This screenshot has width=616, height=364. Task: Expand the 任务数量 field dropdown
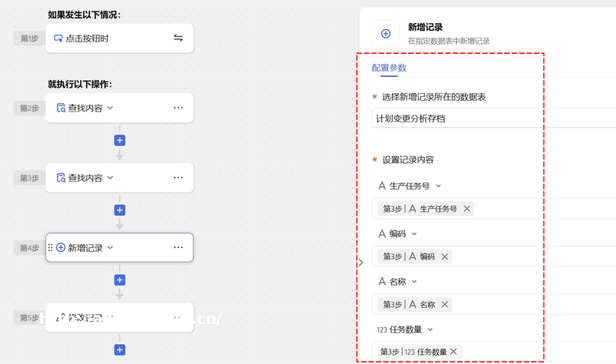click(x=430, y=329)
